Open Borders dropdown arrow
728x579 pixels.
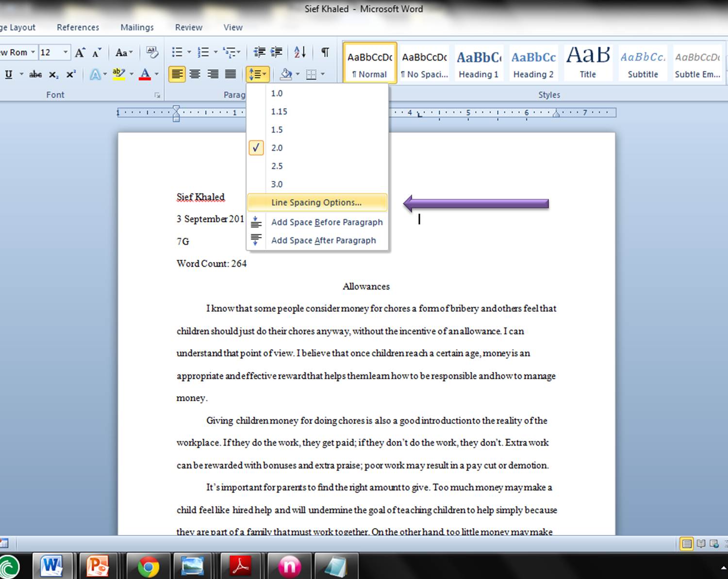click(322, 74)
